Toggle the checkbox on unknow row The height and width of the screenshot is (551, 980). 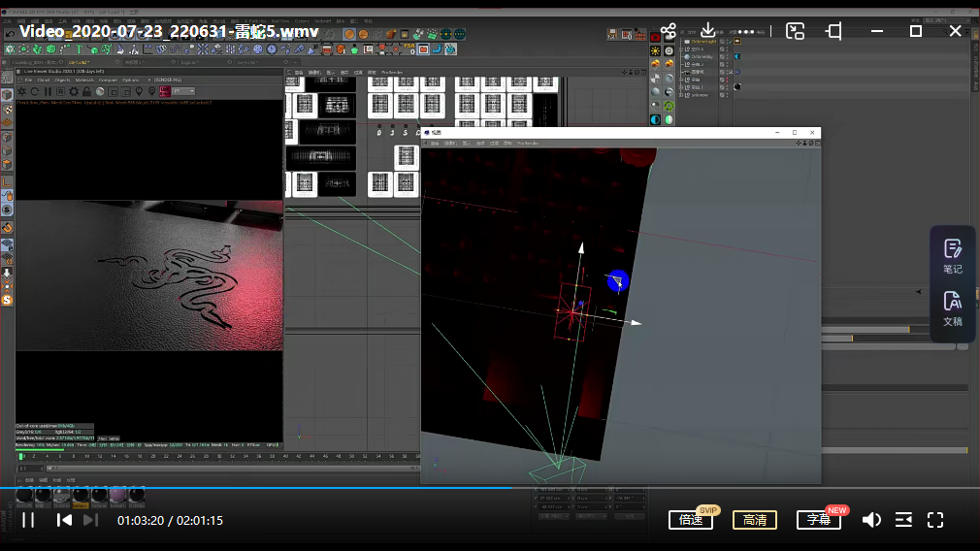coord(722,95)
